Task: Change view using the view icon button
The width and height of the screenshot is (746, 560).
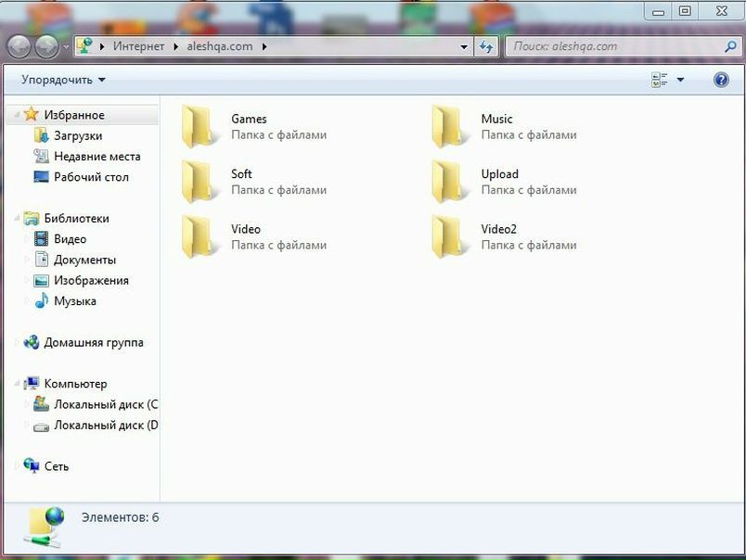Action: click(660, 80)
